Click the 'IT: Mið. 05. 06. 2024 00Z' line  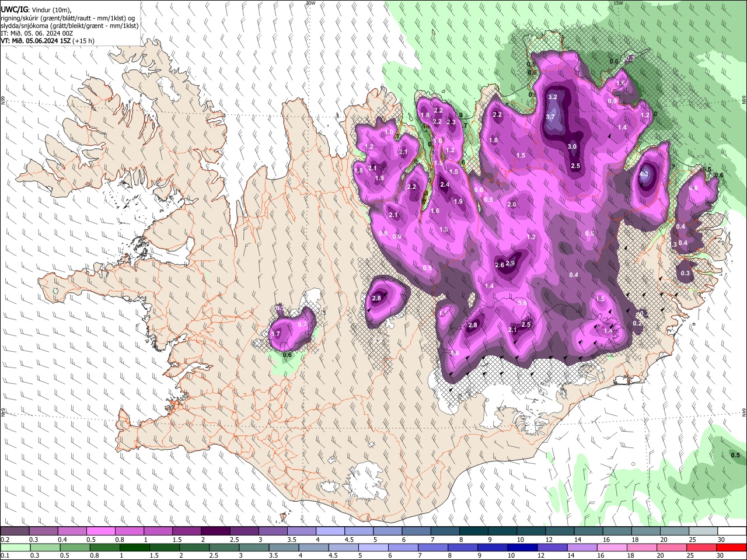coord(37,33)
